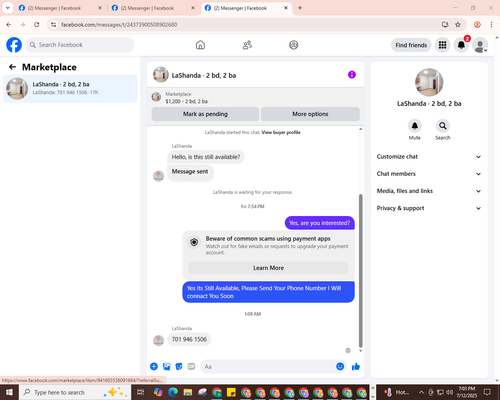Open View buyer profile link
This screenshot has height=400, width=500.
point(281,132)
